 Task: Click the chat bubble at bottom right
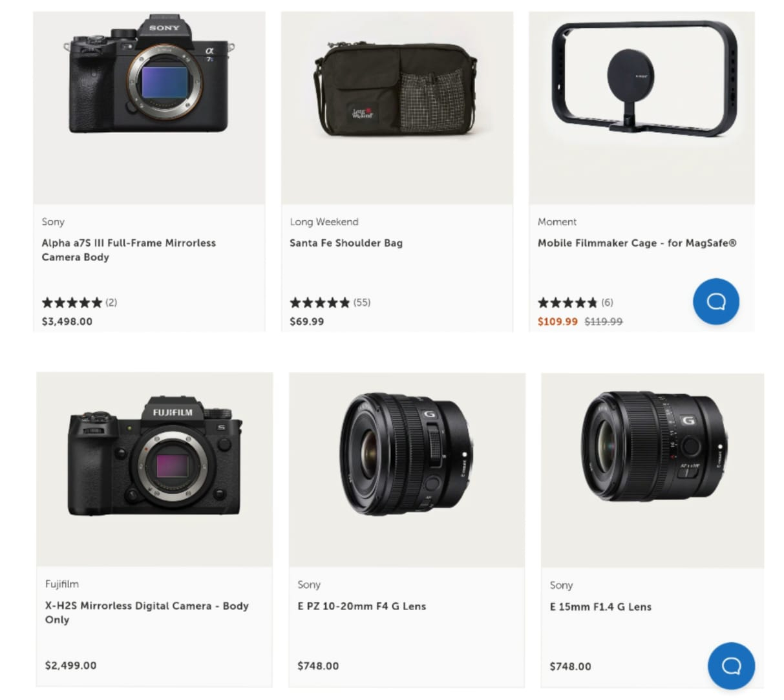pos(731,666)
